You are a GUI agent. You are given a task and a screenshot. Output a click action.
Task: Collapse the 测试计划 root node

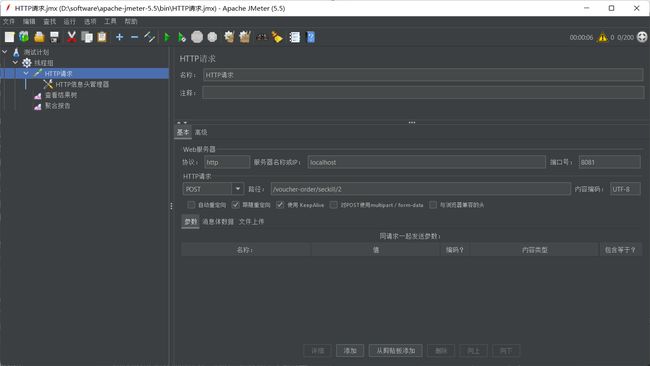(5, 52)
